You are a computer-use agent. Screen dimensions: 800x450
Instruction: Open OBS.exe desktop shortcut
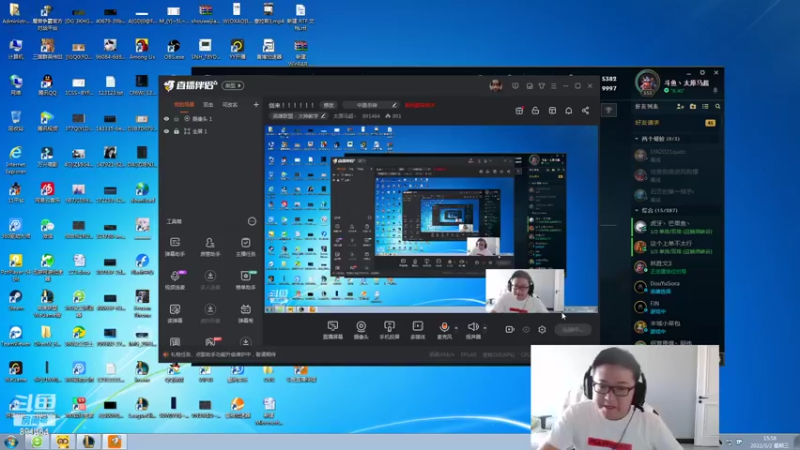pyautogui.click(x=174, y=49)
